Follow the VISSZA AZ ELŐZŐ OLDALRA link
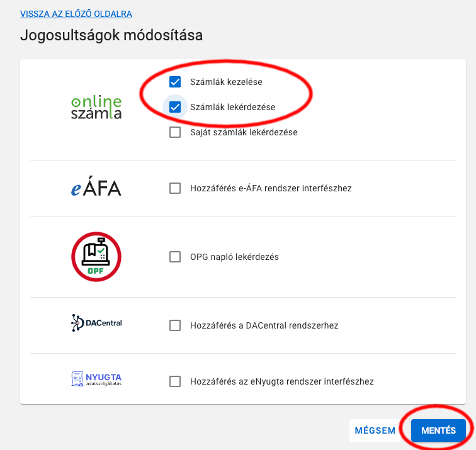This screenshot has height=450, width=476. point(76,14)
